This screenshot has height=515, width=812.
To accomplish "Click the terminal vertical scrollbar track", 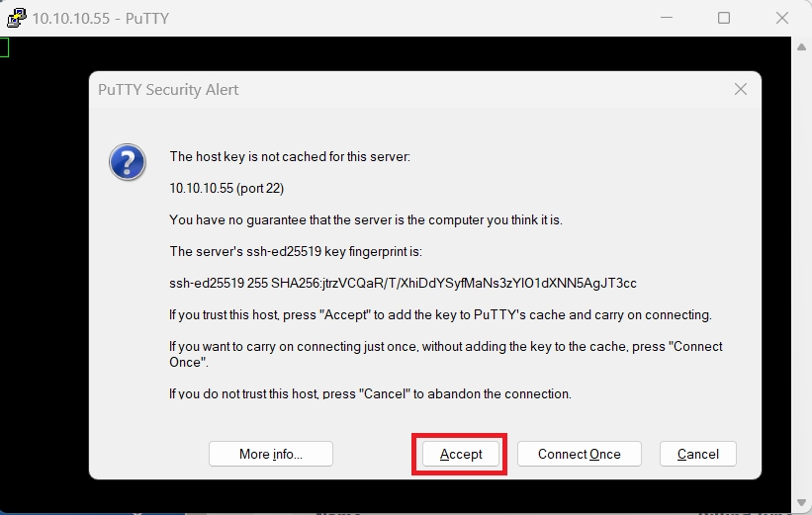I will point(803,277).
